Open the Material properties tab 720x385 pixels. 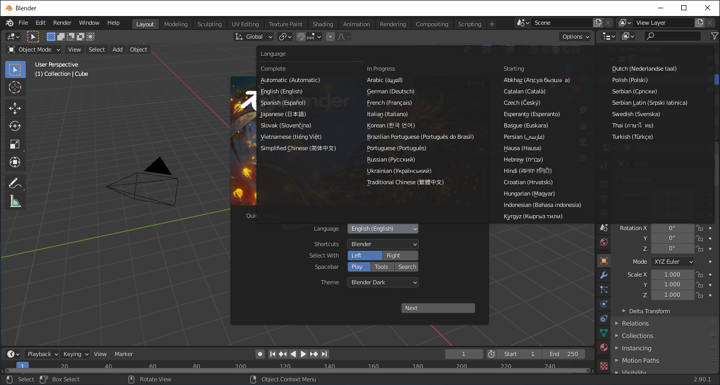(604, 347)
